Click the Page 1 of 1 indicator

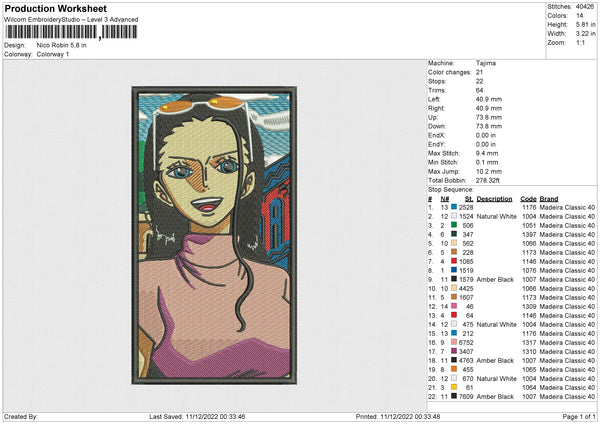pos(579,417)
